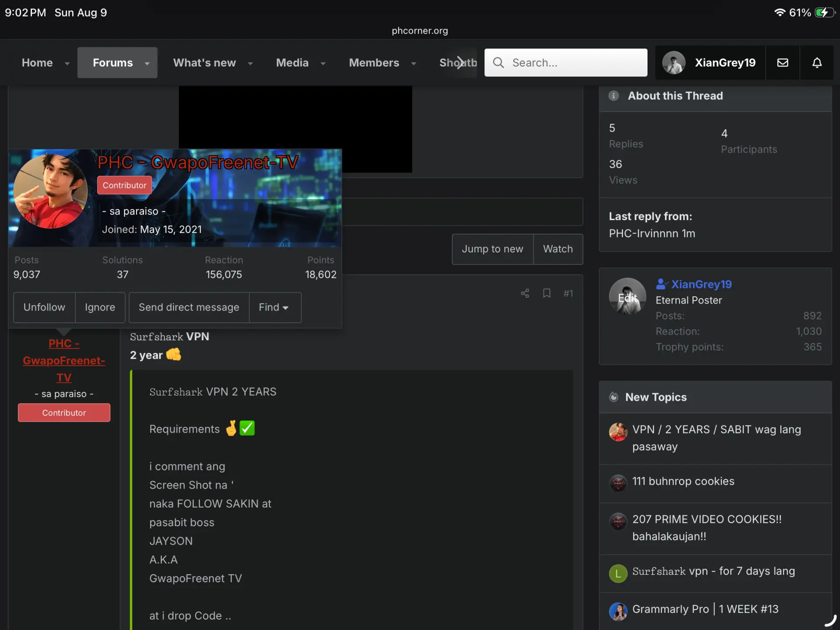The height and width of the screenshot is (630, 840).
Task: Open PHC - GwapoFreenet-TV name link in popup
Action: 198,162
